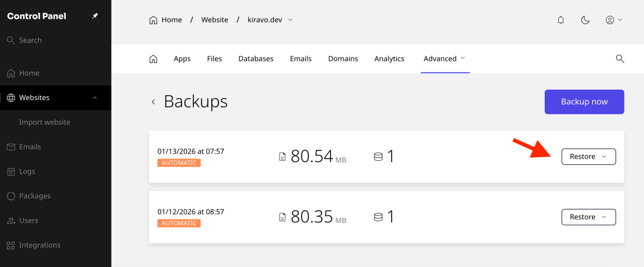Open the notifications bell
This screenshot has width=644, height=267.
561,20
